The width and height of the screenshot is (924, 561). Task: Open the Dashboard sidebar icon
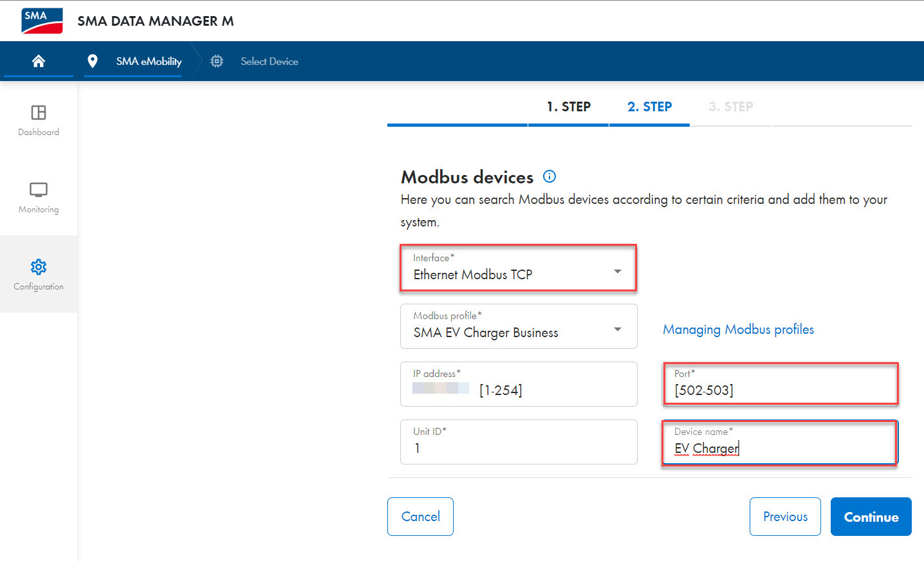39,113
